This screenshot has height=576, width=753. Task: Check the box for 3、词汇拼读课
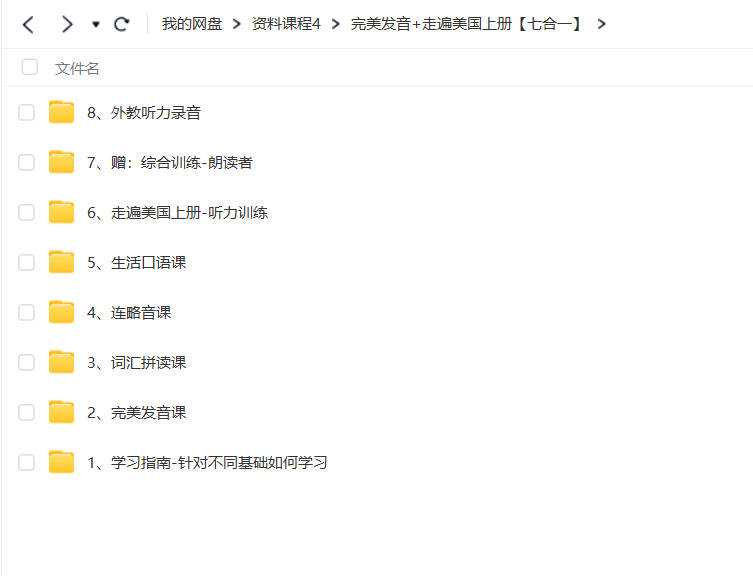click(x=26, y=362)
